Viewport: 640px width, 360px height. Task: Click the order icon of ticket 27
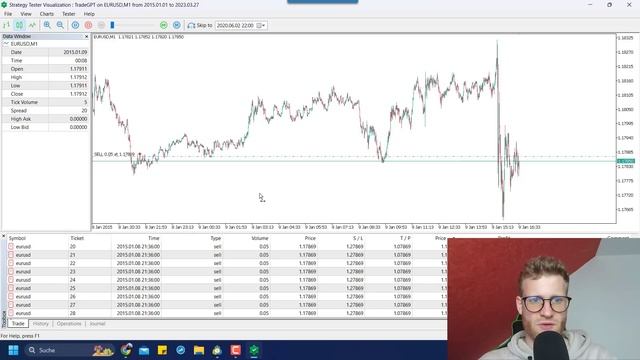pos(11,305)
